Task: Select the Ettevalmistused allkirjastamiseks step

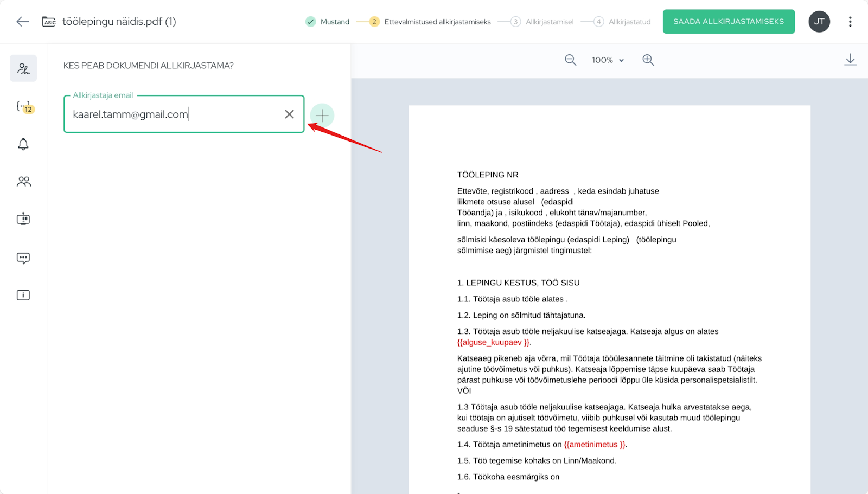Action: 431,22
